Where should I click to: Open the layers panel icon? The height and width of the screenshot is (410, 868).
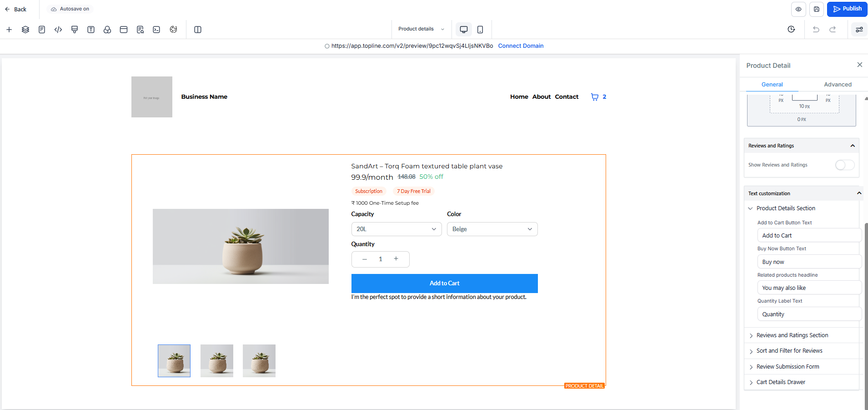(x=25, y=30)
